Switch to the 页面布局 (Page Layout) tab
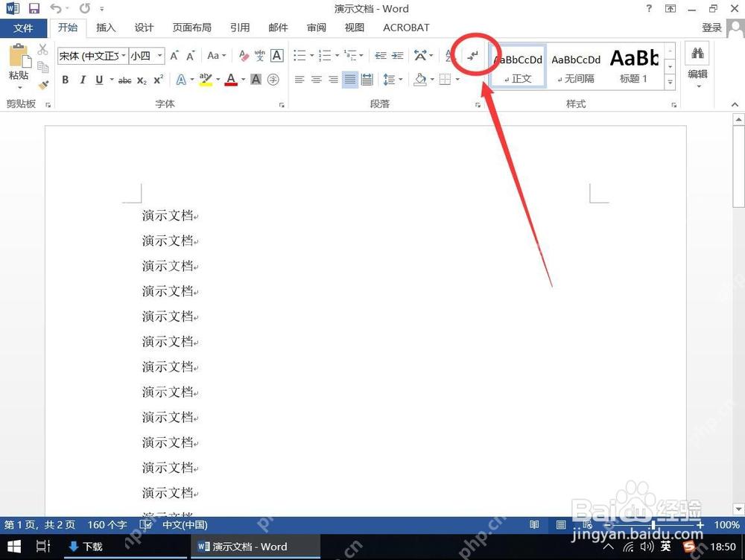This screenshot has height=560, width=745. point(191,28)
